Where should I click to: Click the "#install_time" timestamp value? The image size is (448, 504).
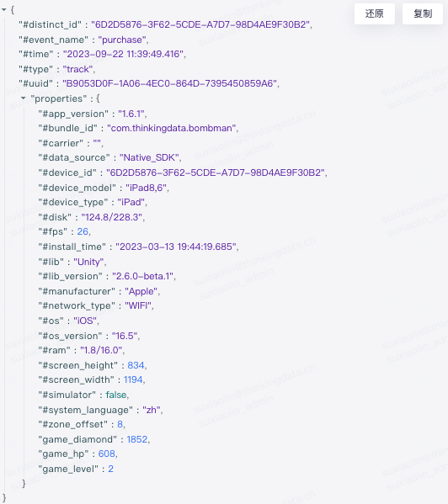pyautogui.click(x=176, y=247)
